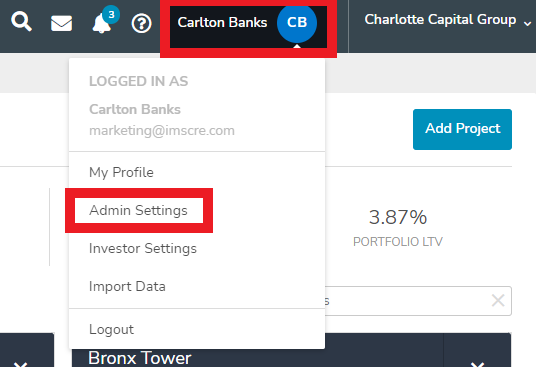Click the CB avatar circle
Viewport: 536px width, 367px height.
click(x=297, y=23)
